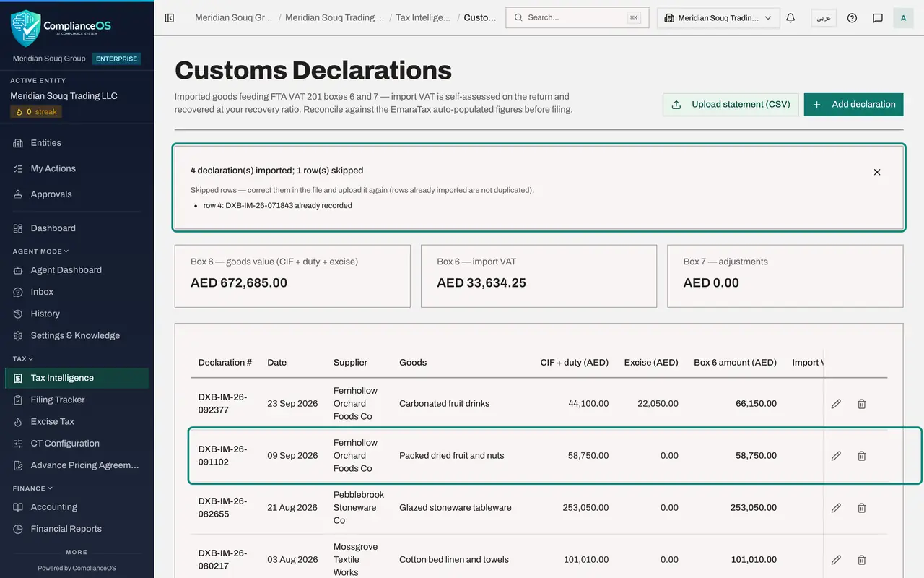This screenshot has width=924, height=578.
Task: Open Financial Reports
Action: (x=77, y=529)
